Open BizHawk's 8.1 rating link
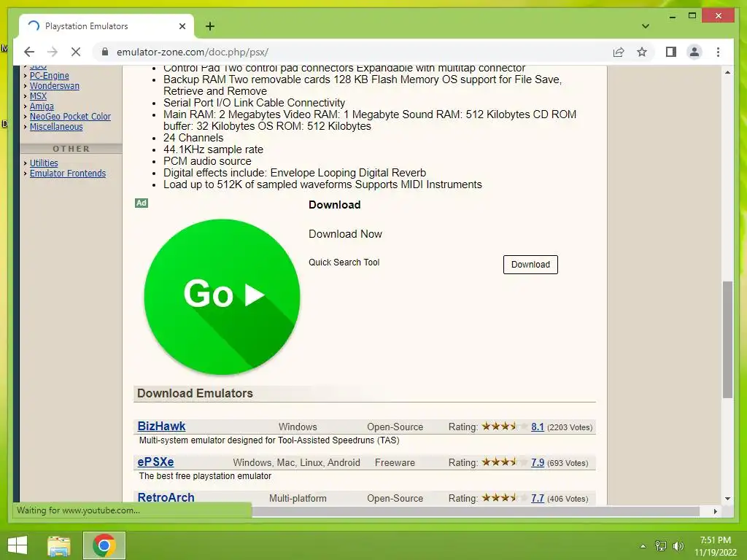747x560 pixels. [538, 427]
